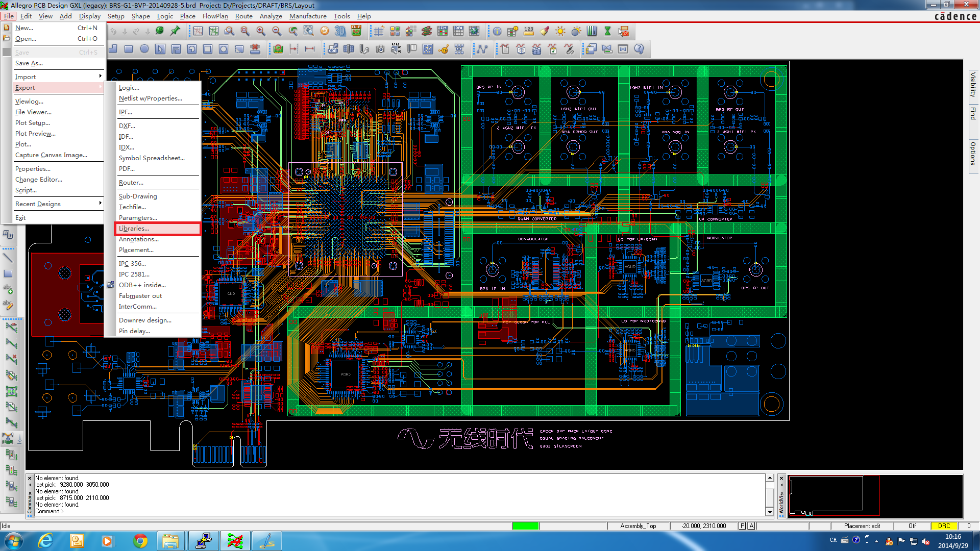Toggle the A button in status bar
The height and width of the screenshot is (551, 980).
pos(751,526)
